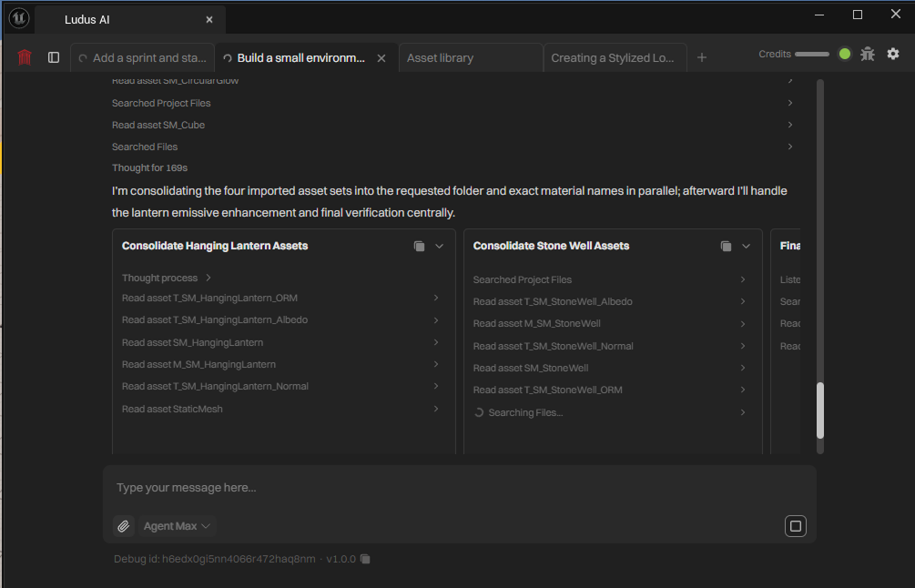Expand Read asset SM_HangingLantern row
Image resolution: width=915 pixels, height=588 pixels.
(x=280, y=342)
